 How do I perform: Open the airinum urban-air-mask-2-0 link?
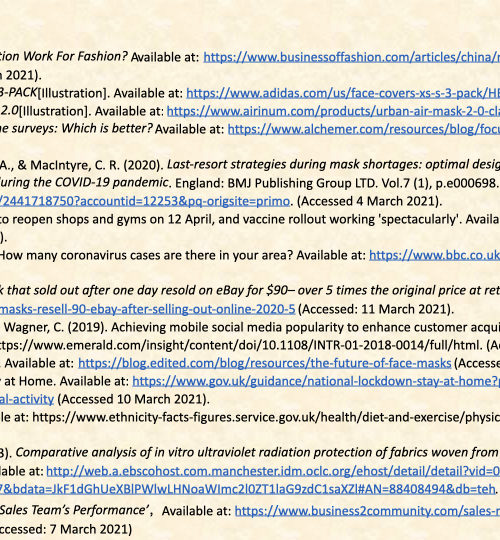(333, 111)
